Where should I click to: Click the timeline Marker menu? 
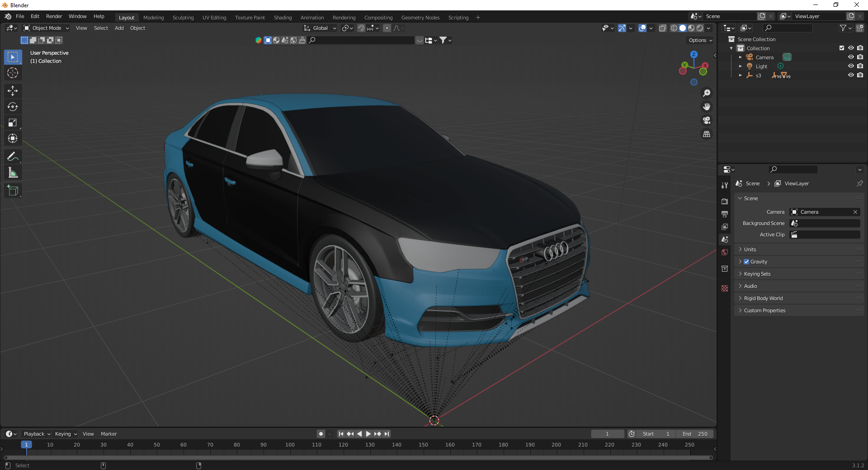tap(108, 434)
